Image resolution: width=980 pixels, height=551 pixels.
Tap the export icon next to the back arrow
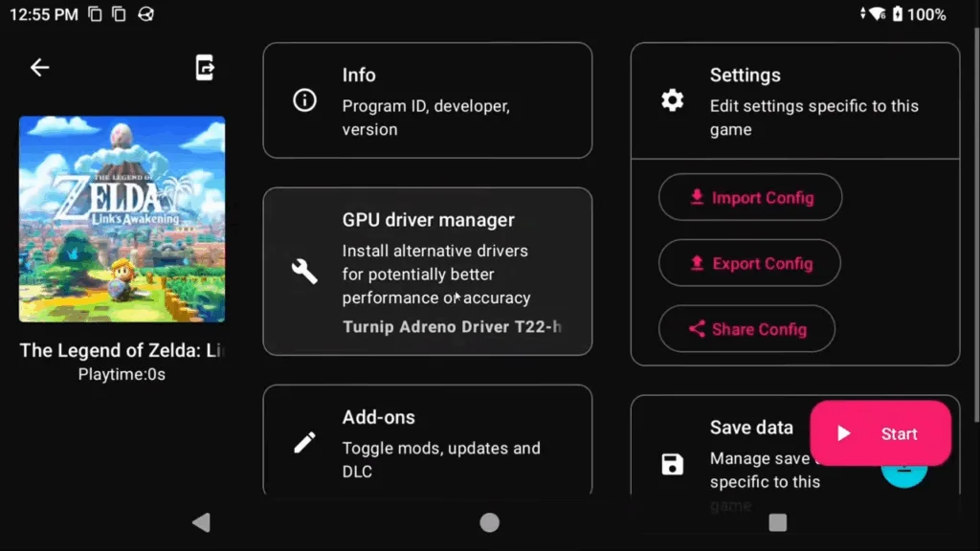(204, 67)
